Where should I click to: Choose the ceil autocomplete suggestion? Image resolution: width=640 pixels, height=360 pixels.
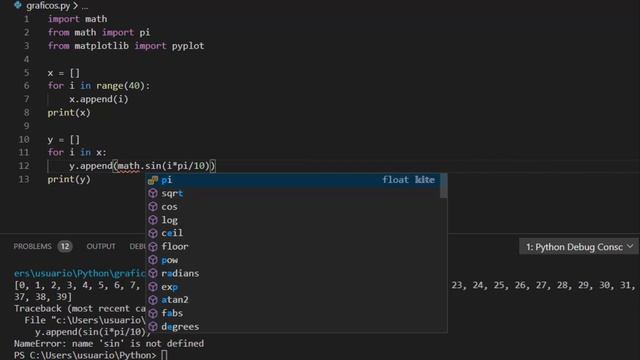[293, 233]
